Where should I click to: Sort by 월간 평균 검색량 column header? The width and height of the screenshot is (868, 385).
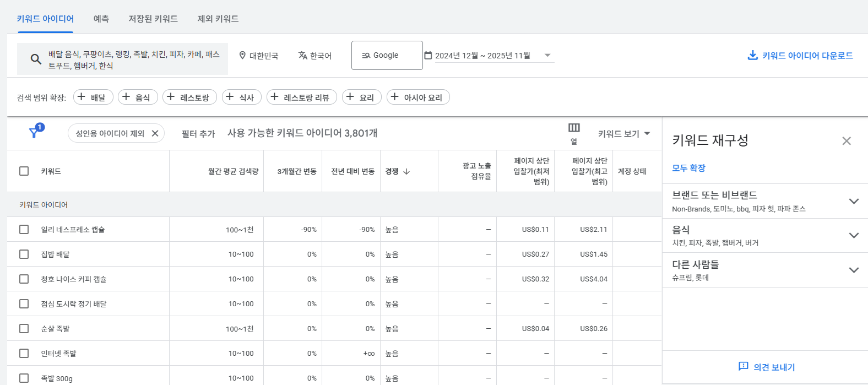tap(233, 171)
